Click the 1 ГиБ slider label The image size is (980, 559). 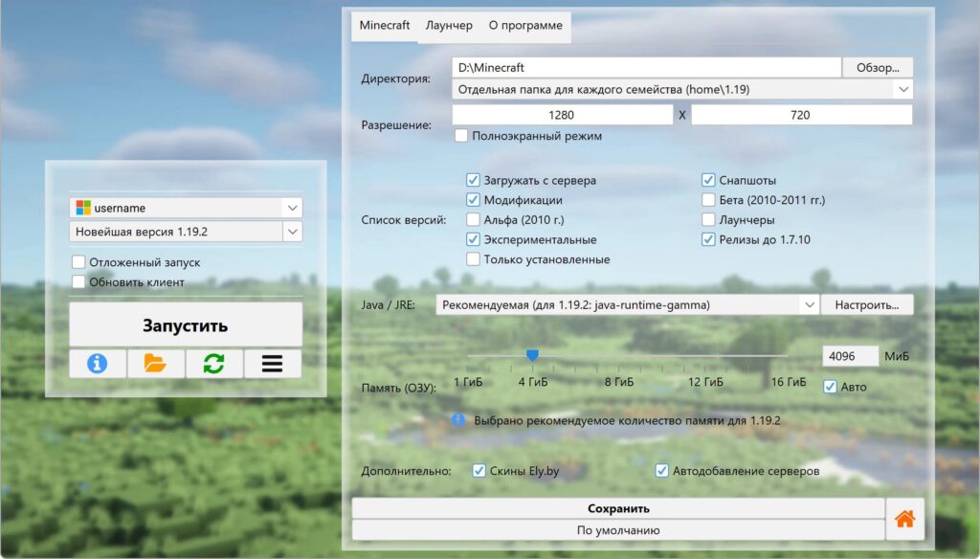click(468, 381)
